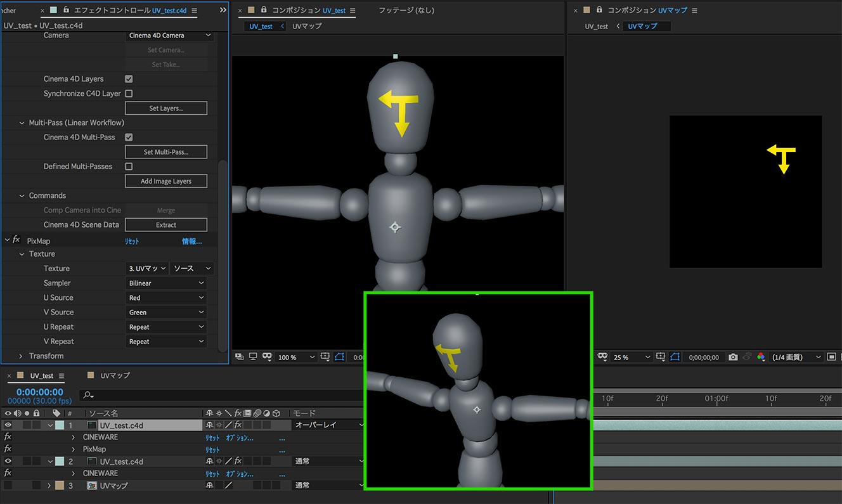This screenshot has width=842, height=504.
Task: Open the UV_test timeline panel menu
Action: coord(62,376)
